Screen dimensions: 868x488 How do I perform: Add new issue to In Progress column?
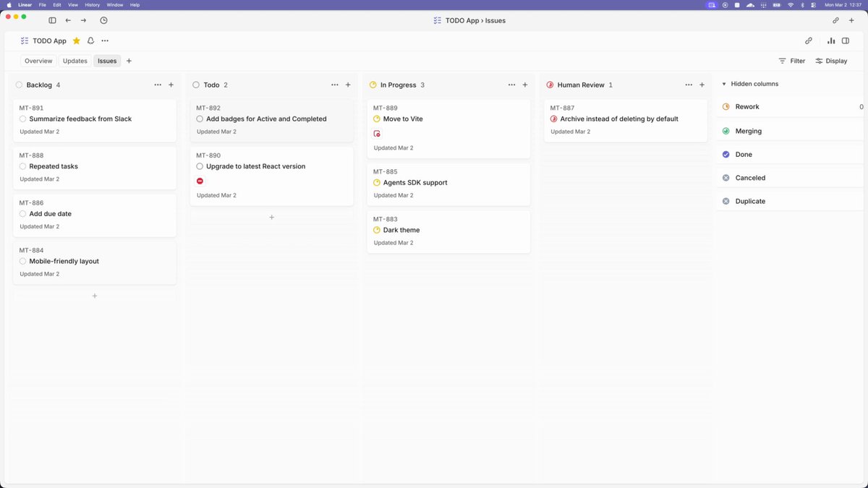525,85
